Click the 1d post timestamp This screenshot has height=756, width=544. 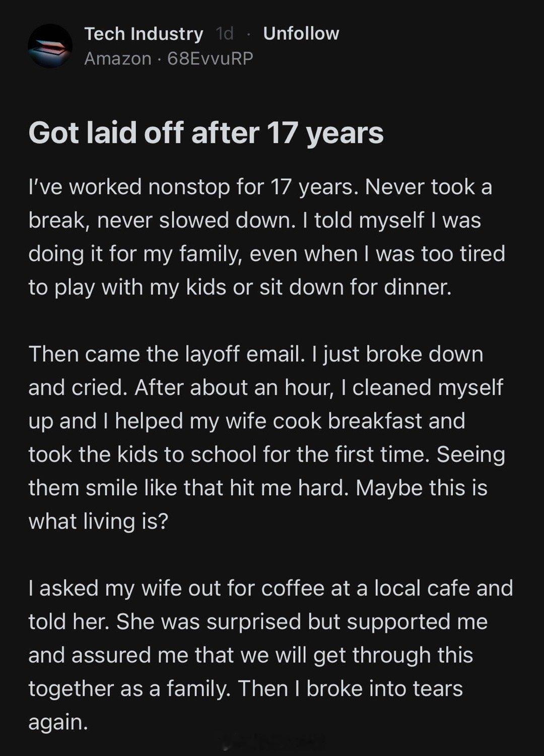tap(225, 34)
